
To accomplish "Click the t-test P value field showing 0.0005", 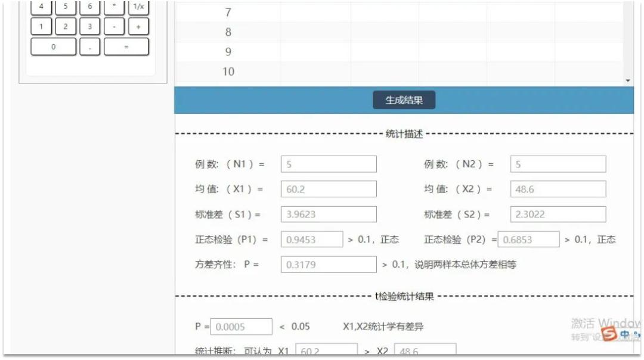I will (x=241, y=326).
